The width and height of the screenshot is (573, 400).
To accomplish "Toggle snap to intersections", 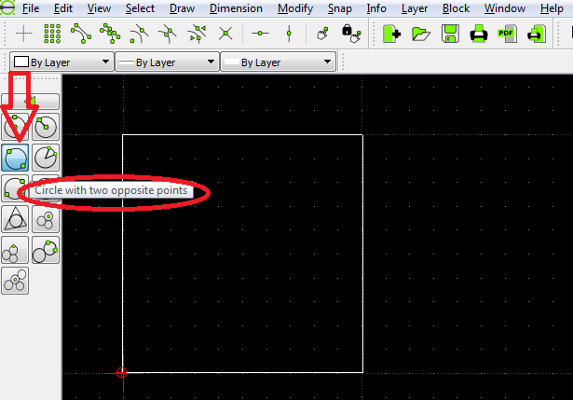I will tap(225, 34).
